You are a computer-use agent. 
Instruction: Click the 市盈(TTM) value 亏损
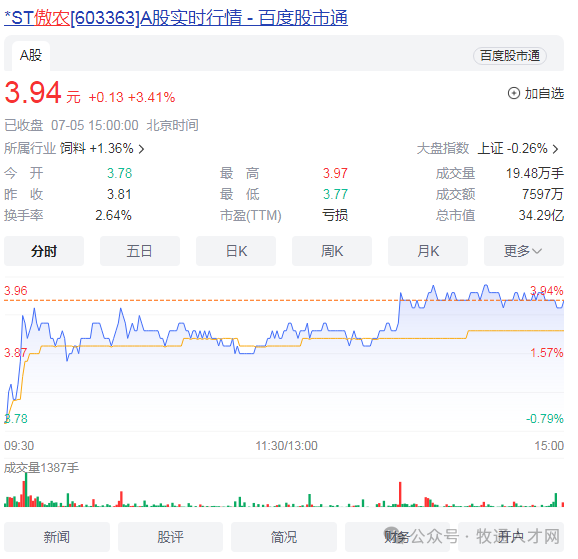[335, 215]
